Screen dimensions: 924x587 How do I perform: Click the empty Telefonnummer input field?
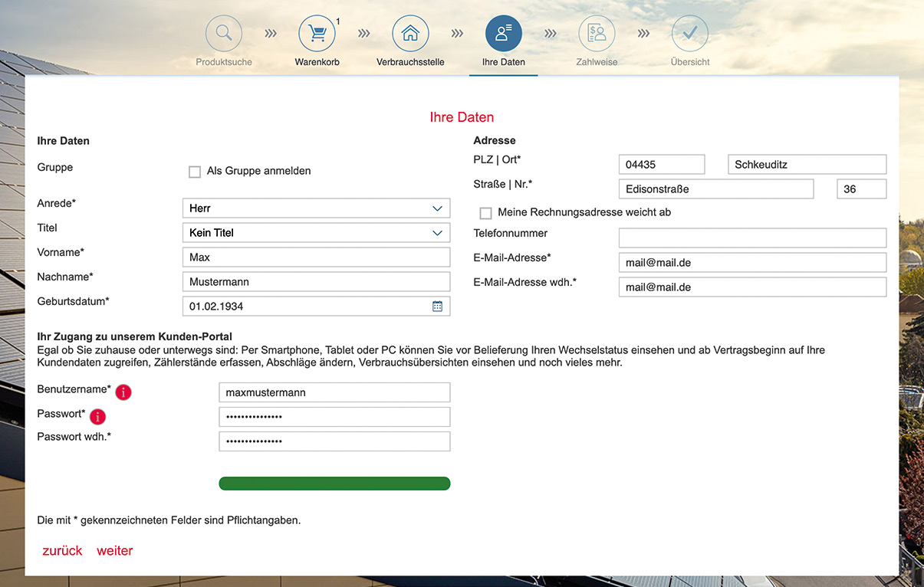[752, 238]
